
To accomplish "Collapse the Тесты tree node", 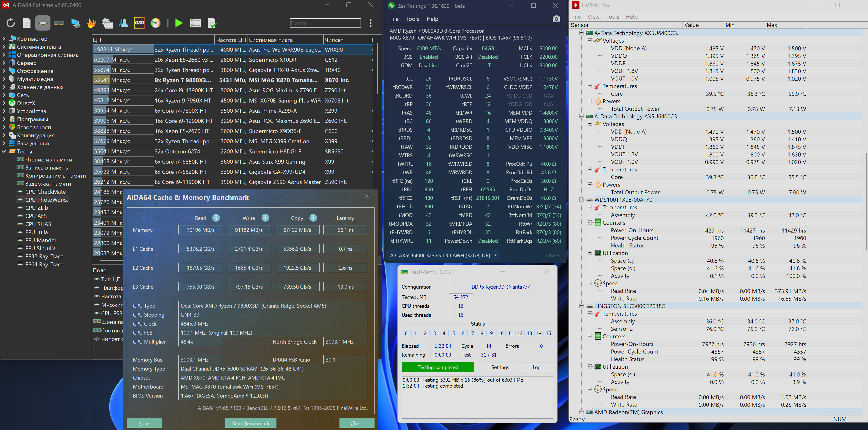I will point(4,152).
